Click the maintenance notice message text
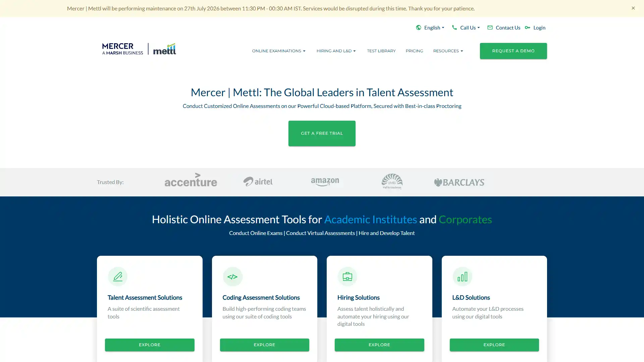The width and height of the screenshot is (644, 362). pos(271,8)
